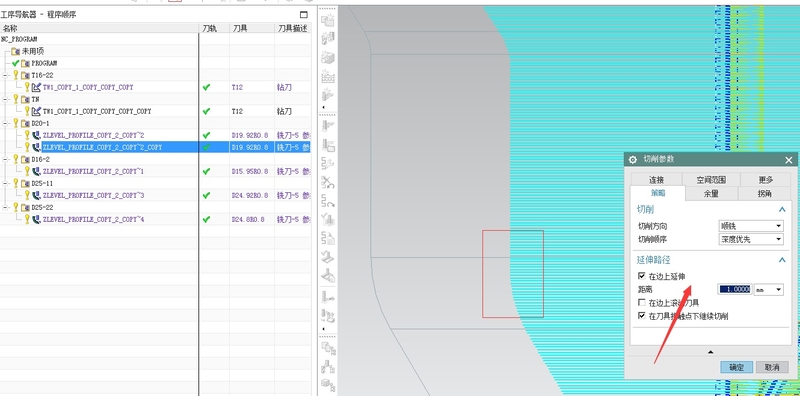Open the 切削方向 dropdown showing 顺铣
This screenshot has height=396, width=800.
click(x=751, y=226)
